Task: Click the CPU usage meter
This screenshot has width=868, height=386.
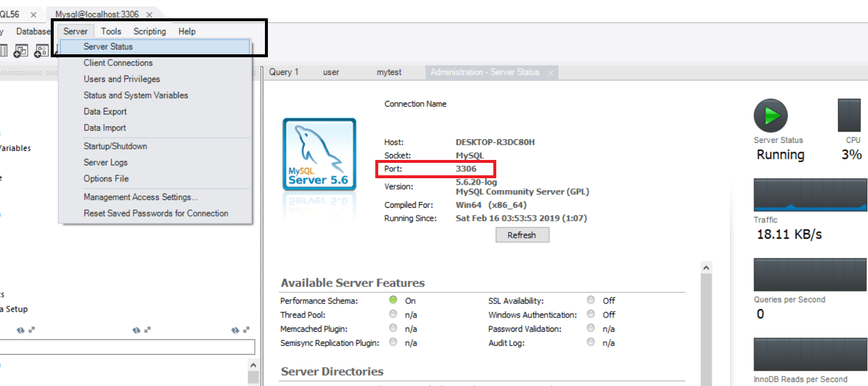Action: click(x=849, y=115)
